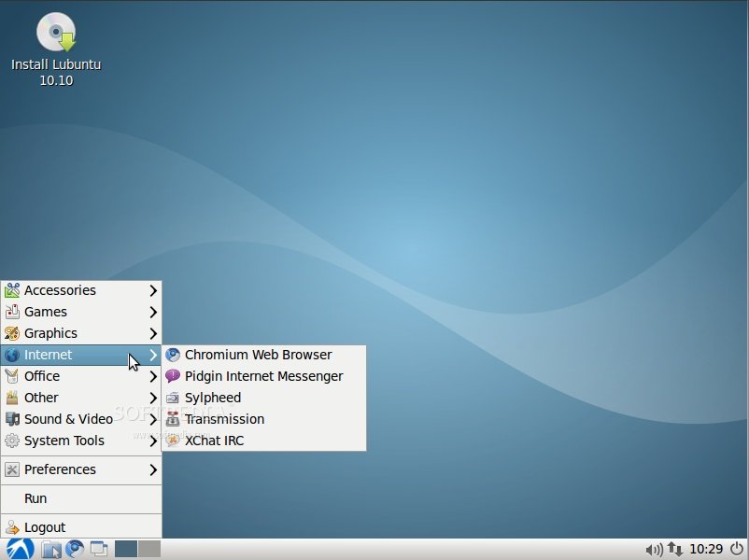Click the network connection tray icon
The height and width of the screenshot is (560, 749).
tap(674, 550)
